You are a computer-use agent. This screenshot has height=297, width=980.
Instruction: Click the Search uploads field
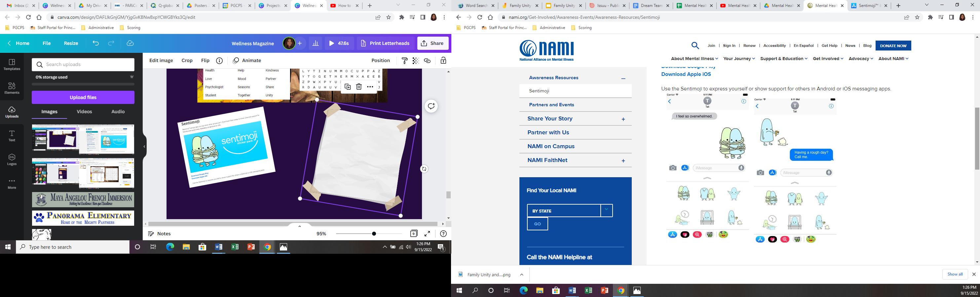(83, 65)
